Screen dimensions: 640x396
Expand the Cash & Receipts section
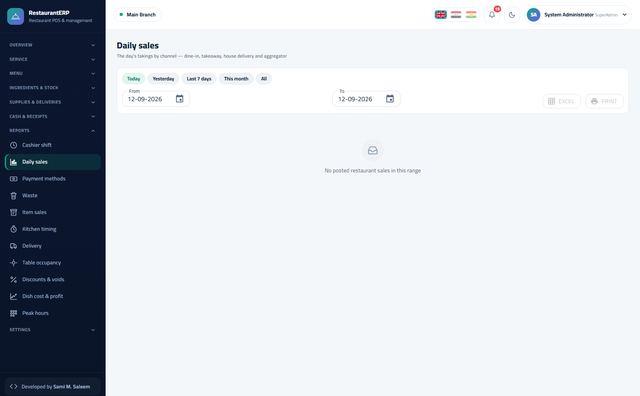click(53, 116)
